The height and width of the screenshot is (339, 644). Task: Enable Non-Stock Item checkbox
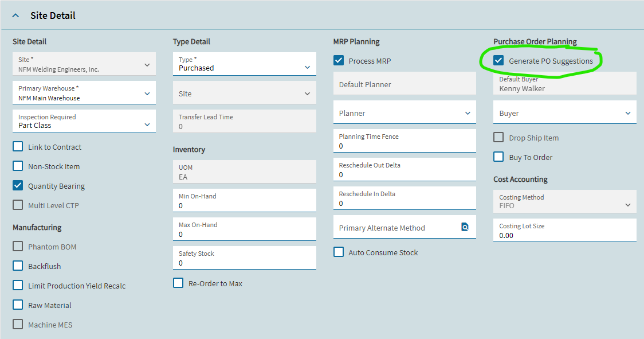pos(18,166)
